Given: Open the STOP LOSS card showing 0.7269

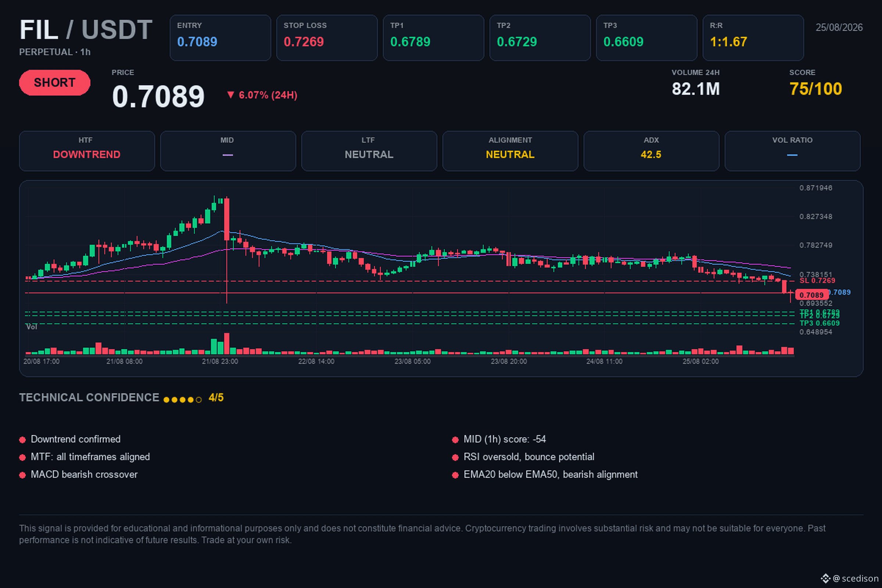Looking at the screenshot, I should coord(327,38).
